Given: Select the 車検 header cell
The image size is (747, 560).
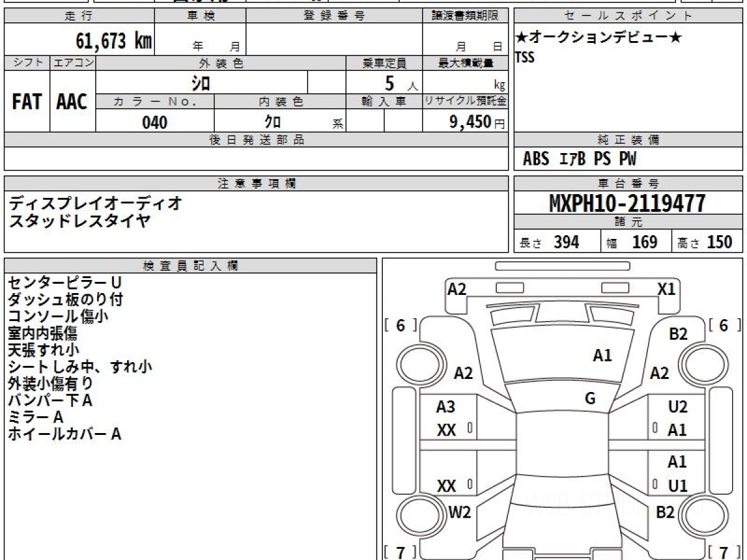Looking at the screenshot, I should [200, 16].
